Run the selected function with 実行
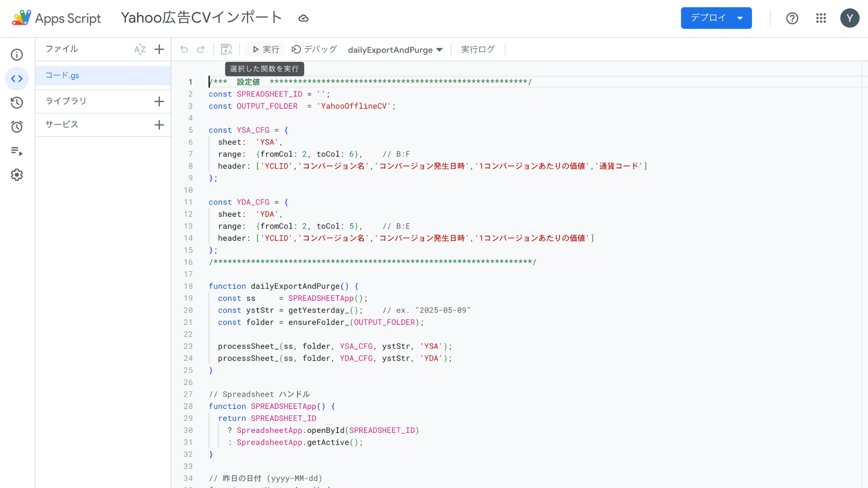 (x=265, y=49)
